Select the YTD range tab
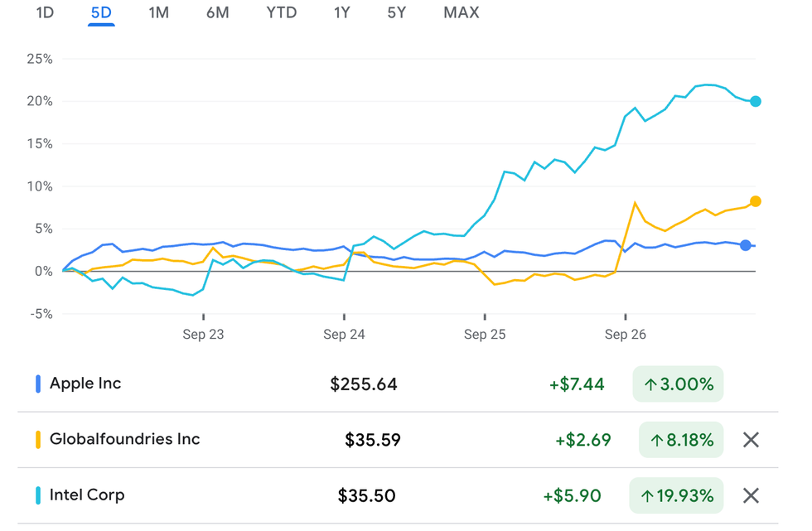Image resolution: width=812 pixels, height=531 pixels. coord(282,12)
